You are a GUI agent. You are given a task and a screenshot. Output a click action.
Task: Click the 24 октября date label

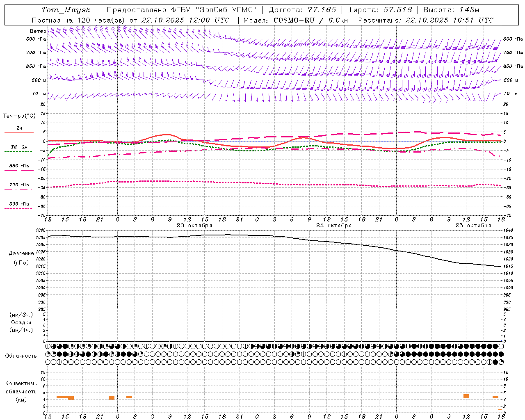(334, 225)
